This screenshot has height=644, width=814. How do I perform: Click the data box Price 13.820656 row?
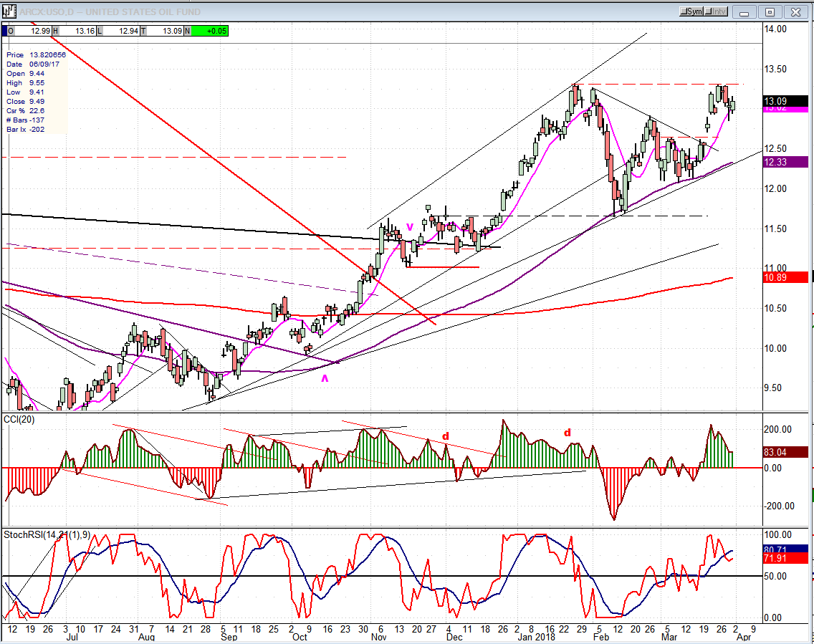36,54
